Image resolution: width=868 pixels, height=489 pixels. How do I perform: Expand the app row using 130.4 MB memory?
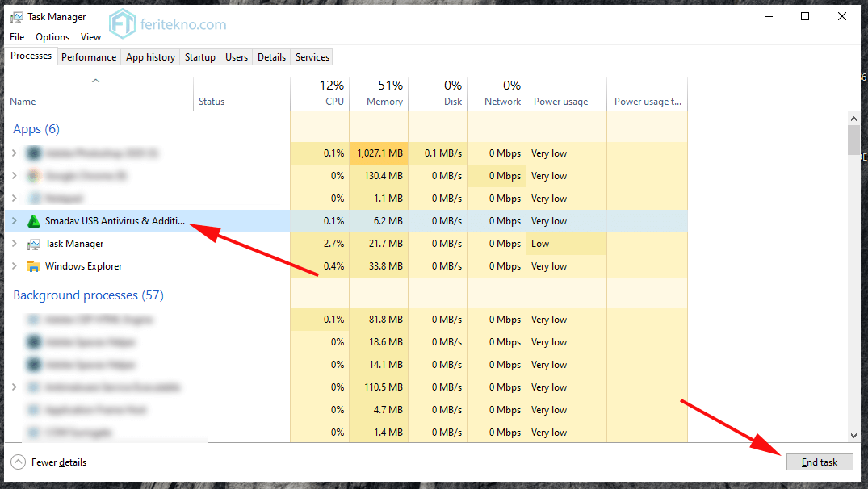point(15,175)
